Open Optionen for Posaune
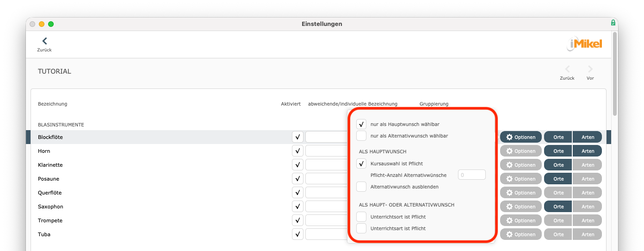This screenshot has height=251, width=644. tap(521, 179)
